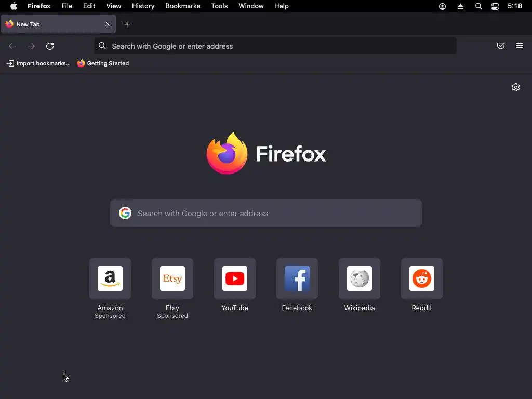Open the File menu
Image resolution: width=532 pixels, height=399 pixels.
[x=67, y=6]
